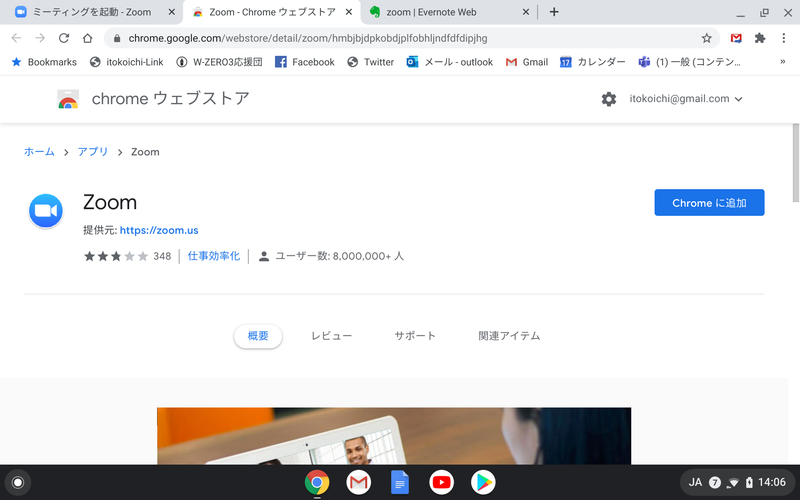Click the Wi-Fi icon in status tray
Screen dimensions: 800x500
click(x=733, y=482)
